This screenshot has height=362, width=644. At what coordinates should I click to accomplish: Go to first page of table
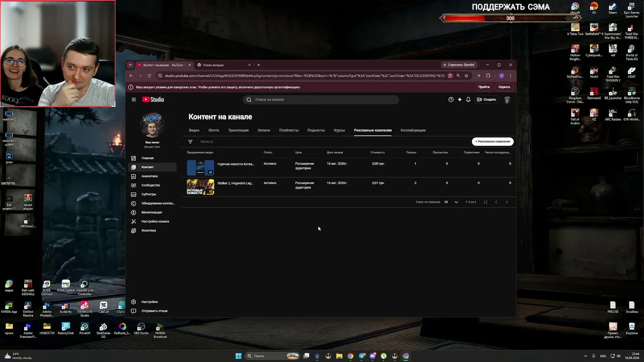(486, 202)
